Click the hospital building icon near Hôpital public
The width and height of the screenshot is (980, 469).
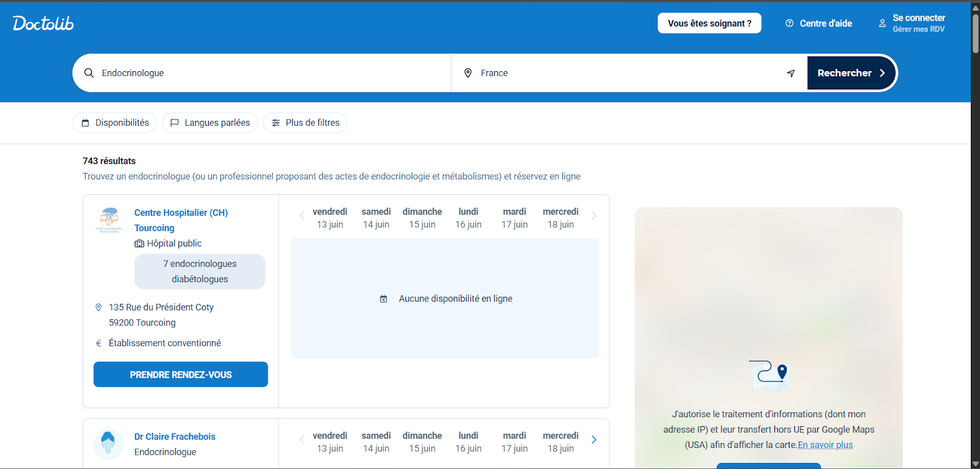[139, 243]
